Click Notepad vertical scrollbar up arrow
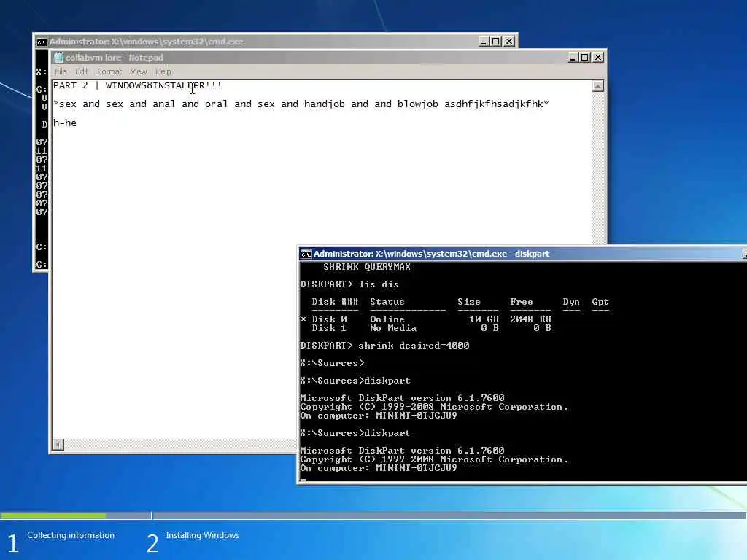 598,86
